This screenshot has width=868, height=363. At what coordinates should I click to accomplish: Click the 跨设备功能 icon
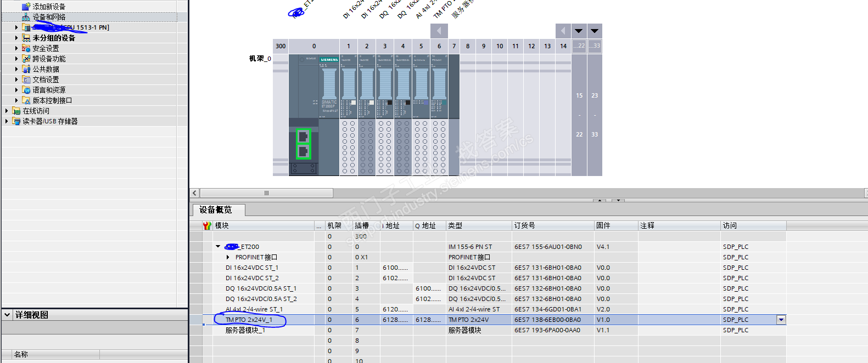26,59
